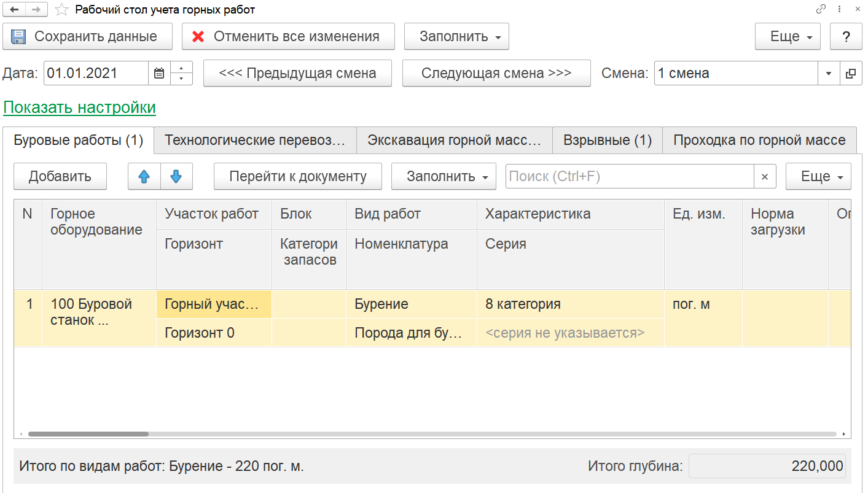Click the Смена field showing 1 смена

click(x=736, y=73)
